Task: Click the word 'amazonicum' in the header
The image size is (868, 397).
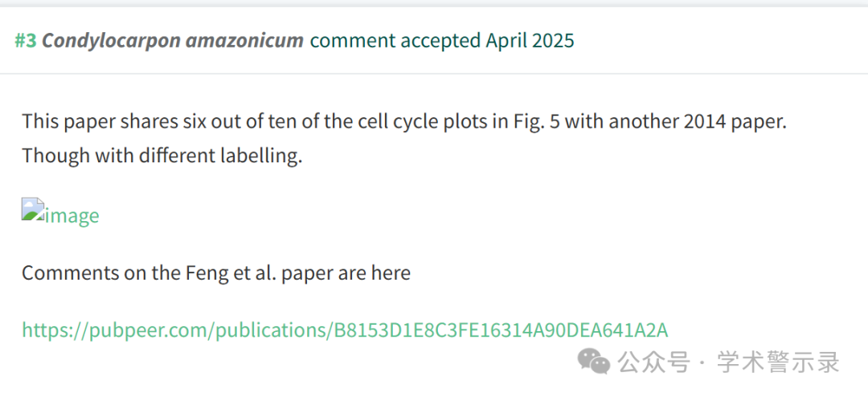Action: click(x=244, y=40)
